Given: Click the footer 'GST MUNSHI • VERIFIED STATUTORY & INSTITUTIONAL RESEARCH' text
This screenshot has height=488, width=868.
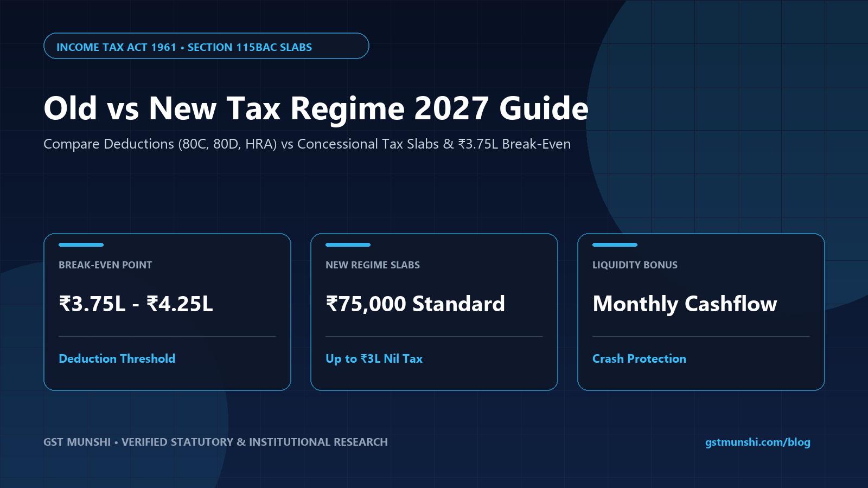Looking at the screenshot, I should 215,442.
